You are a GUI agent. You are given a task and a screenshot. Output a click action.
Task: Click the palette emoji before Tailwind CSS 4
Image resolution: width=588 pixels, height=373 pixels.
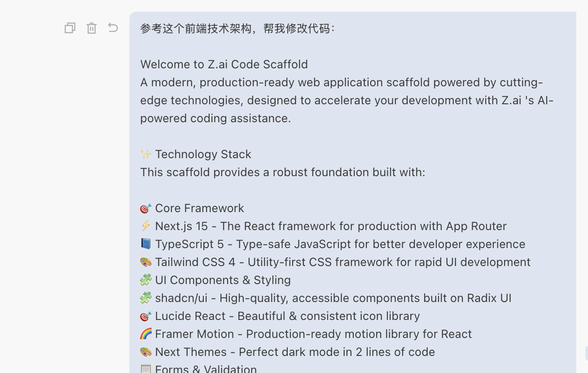click(x=145, y=262)
